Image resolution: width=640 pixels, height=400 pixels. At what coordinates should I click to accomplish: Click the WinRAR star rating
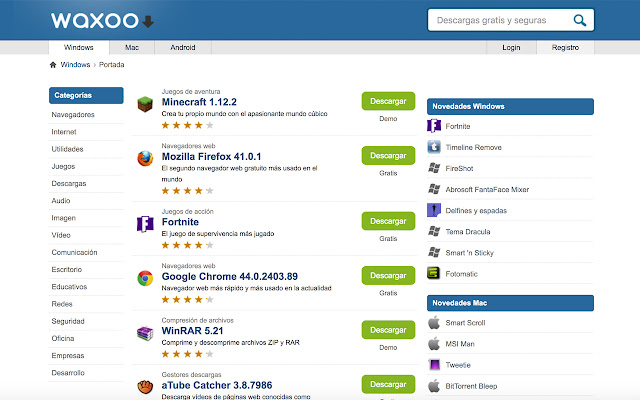(188, 354)
